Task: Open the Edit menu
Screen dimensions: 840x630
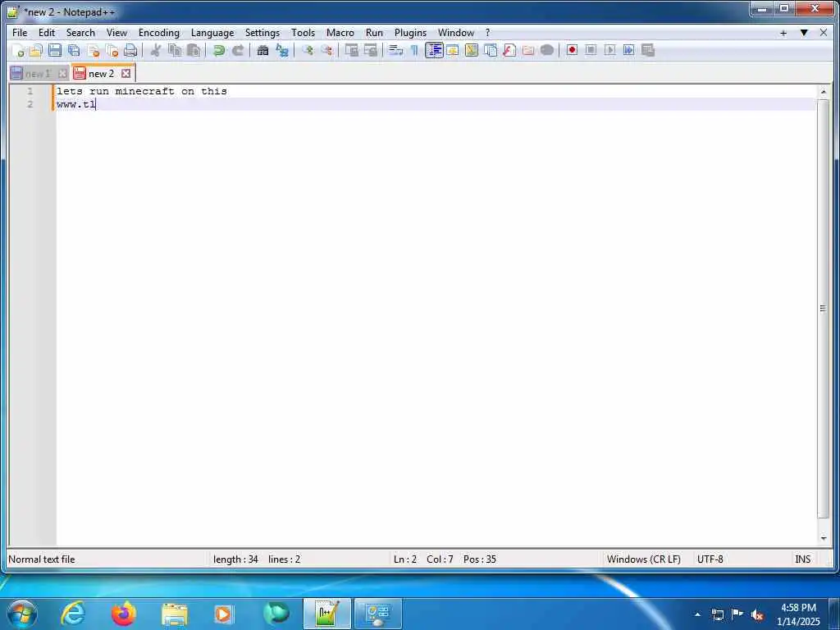Action: tap(47, 33)
